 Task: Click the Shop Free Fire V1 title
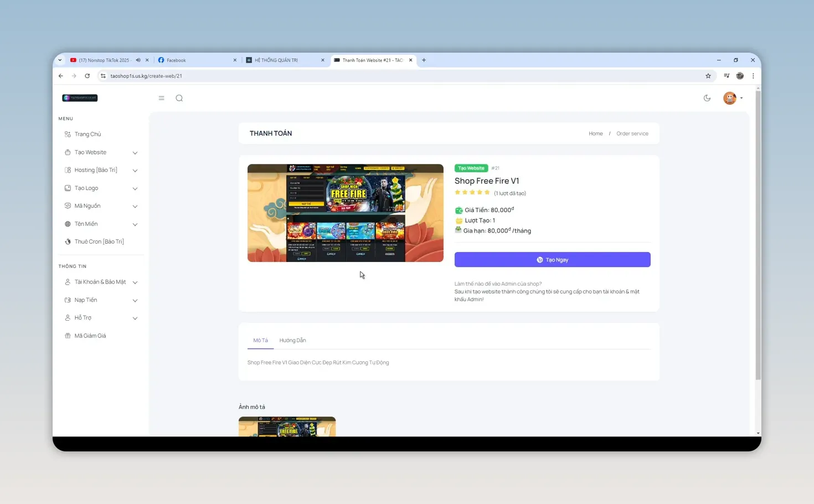click(487, 181)
